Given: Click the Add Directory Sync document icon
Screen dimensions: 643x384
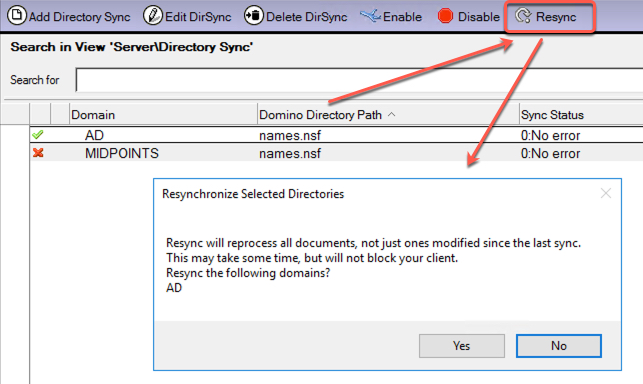Looking at the screenshot, I should click(x=17, y=16).
